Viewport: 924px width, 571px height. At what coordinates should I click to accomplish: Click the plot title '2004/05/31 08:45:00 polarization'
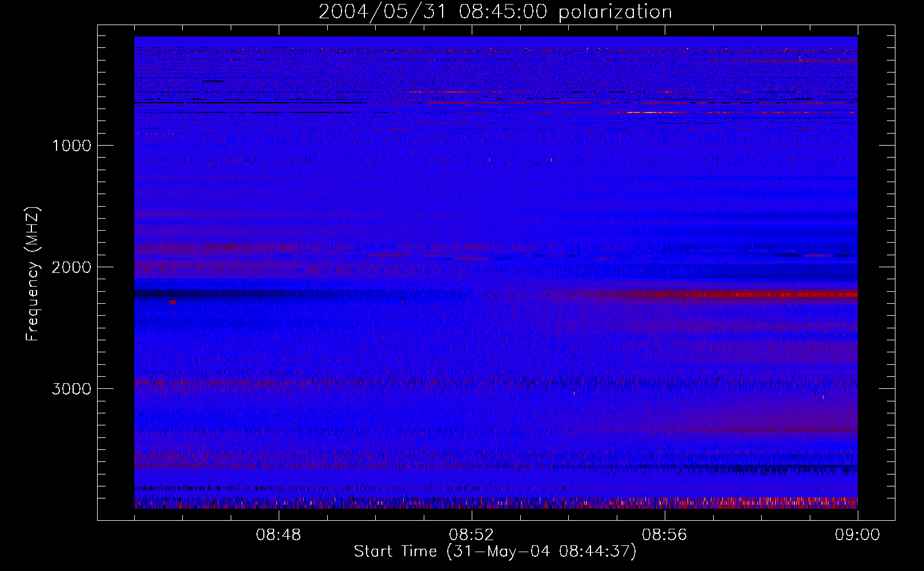[495, 12]
